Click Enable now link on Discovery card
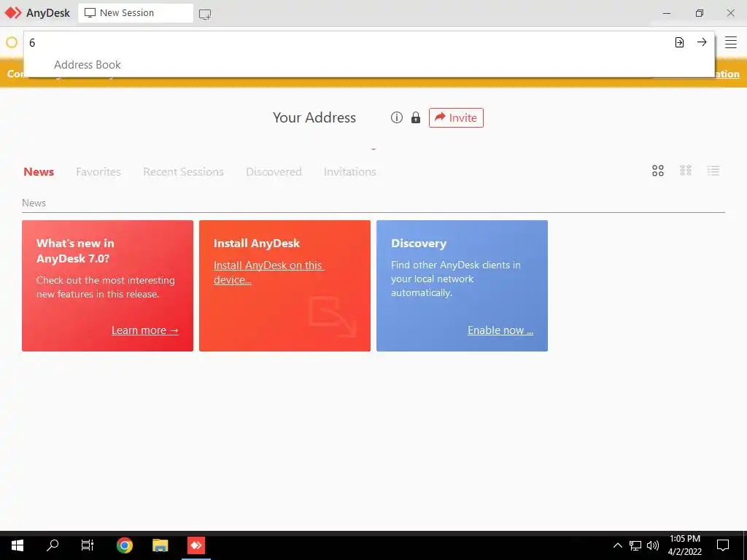The image size is (747, 560). pos(500,330)
